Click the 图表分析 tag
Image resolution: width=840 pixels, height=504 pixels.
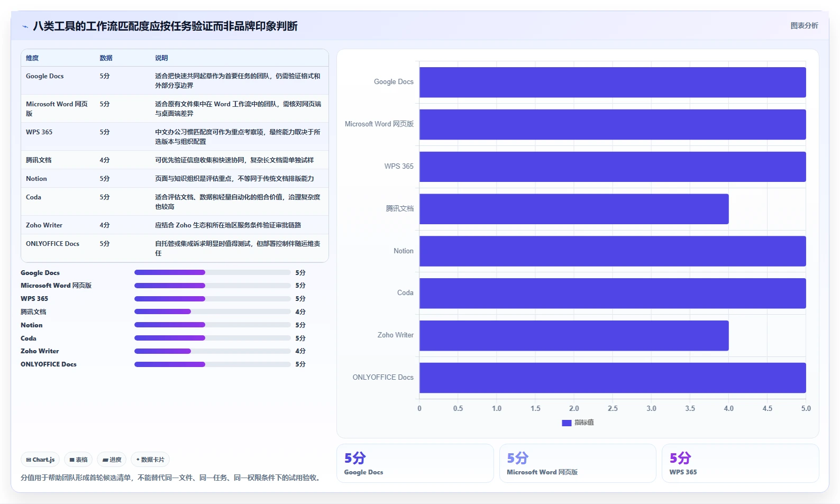point(804,25)
